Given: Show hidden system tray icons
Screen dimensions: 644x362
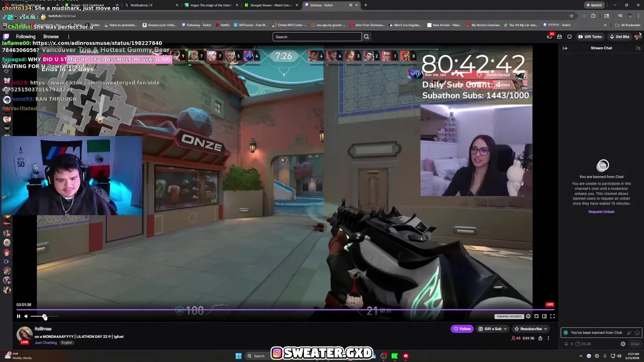Looking at the screenshot, I should [580, 356].
